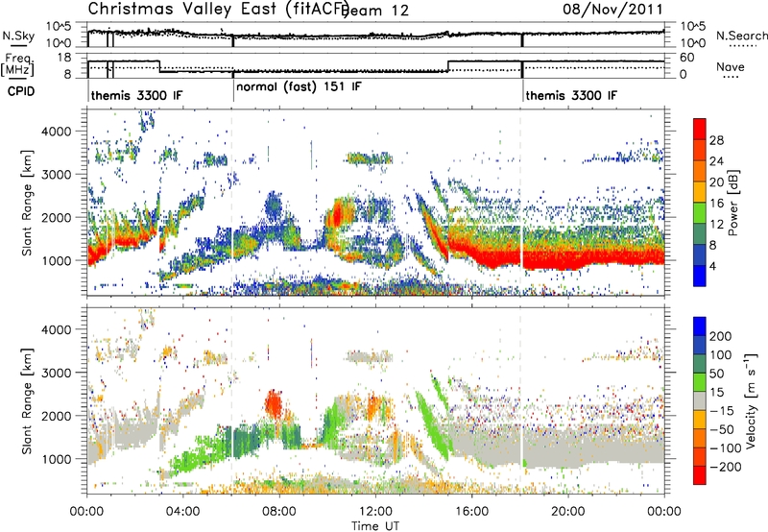Click the 'normal (fast) 151 IF' CPID label
The image size is (768, 532).
pos(299,87)
